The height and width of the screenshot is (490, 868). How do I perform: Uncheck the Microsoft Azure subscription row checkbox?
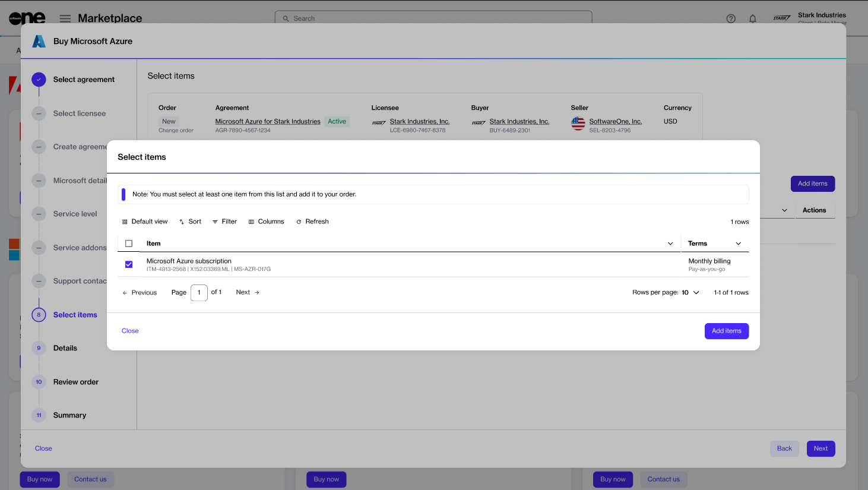pyautogui.click(x=129, y=264)
